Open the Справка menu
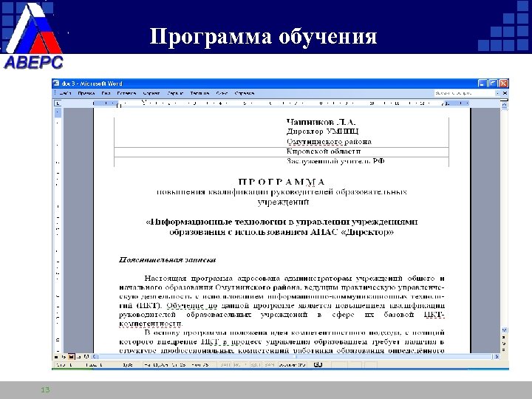 tap(245, 93)
